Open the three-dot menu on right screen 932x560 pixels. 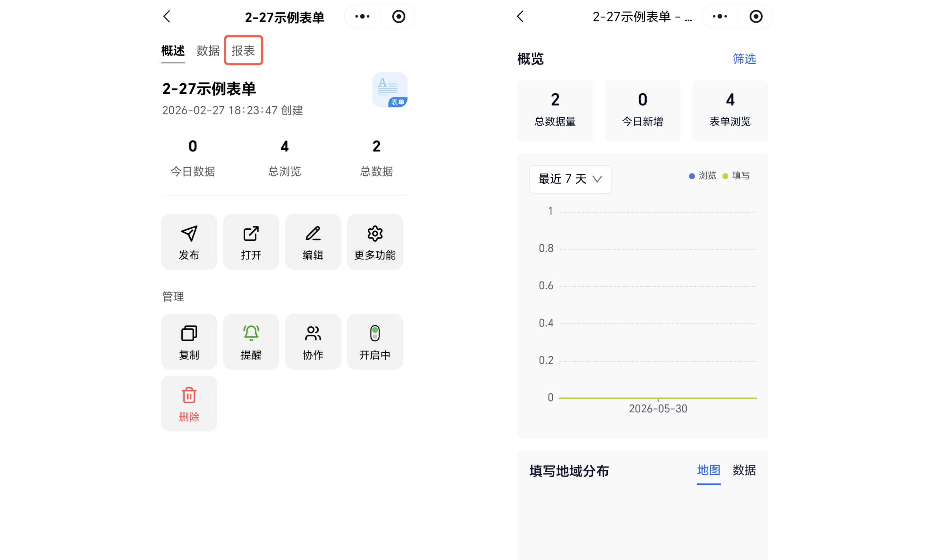tap(720, 17)
